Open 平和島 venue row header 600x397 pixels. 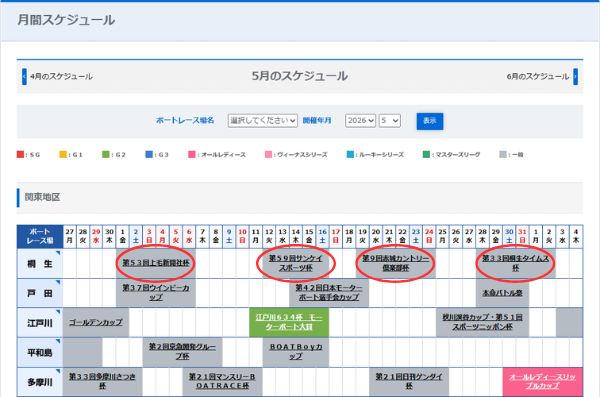40,353
